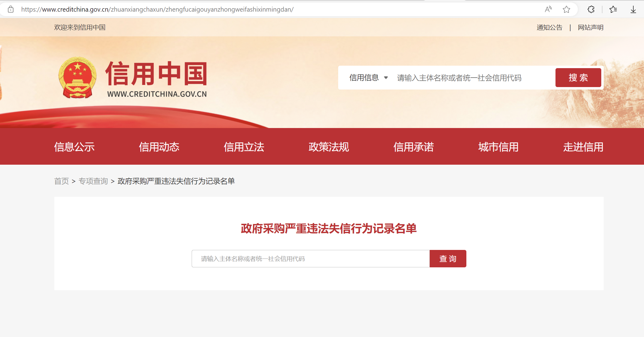This screenshot has height=337, width=644.
Task: Open Favorites list icon
Action: pos(613,9)
